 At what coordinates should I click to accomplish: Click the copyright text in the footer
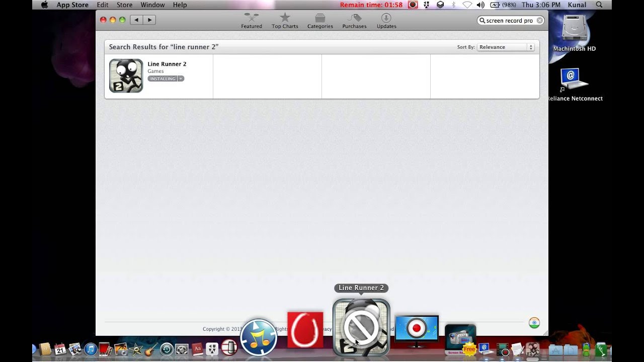(x=222, y=329)
